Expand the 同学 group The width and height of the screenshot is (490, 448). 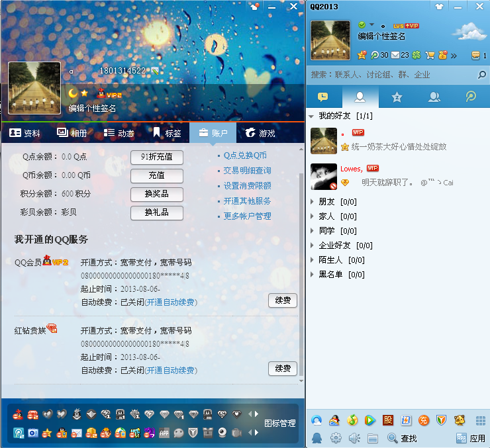click(x=312, y=231)
